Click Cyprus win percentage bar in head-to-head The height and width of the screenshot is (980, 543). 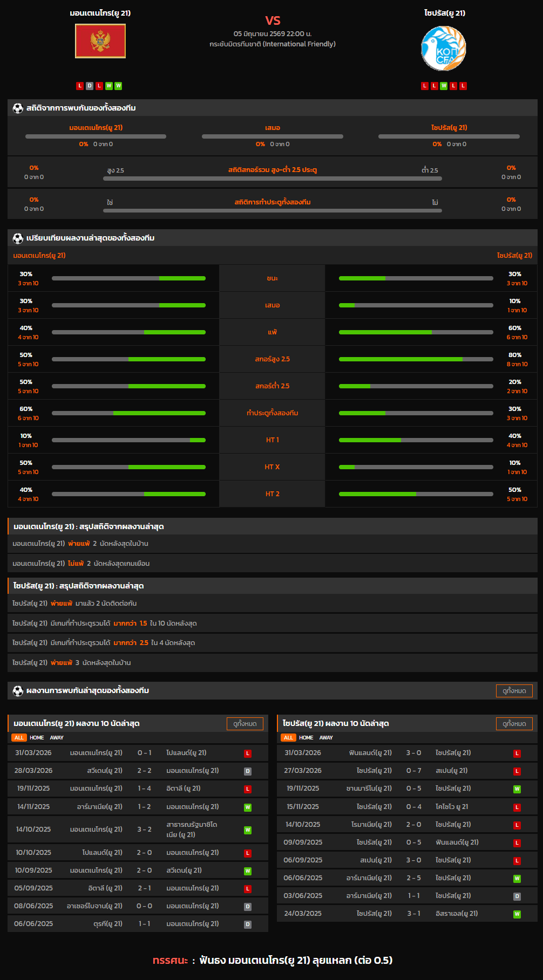pyautogui.click(x=449, y=136)
